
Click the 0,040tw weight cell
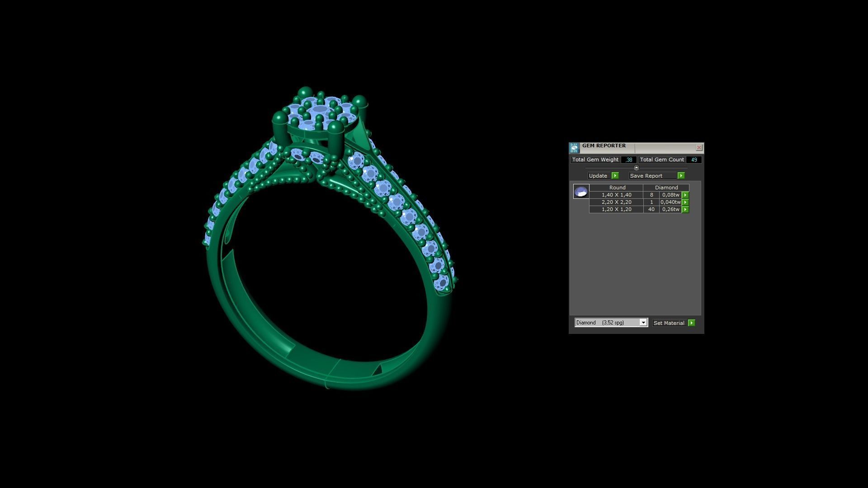point(671,202)
